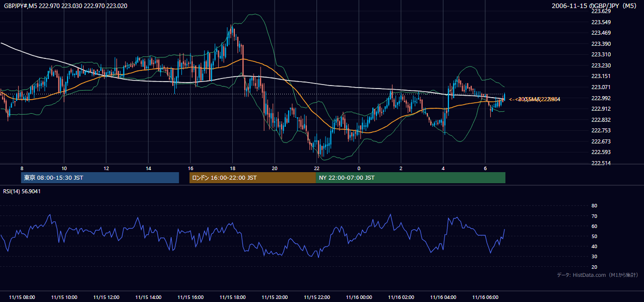Select the ロンドン 16:00-22:00 JST session bar

(252, 178)
